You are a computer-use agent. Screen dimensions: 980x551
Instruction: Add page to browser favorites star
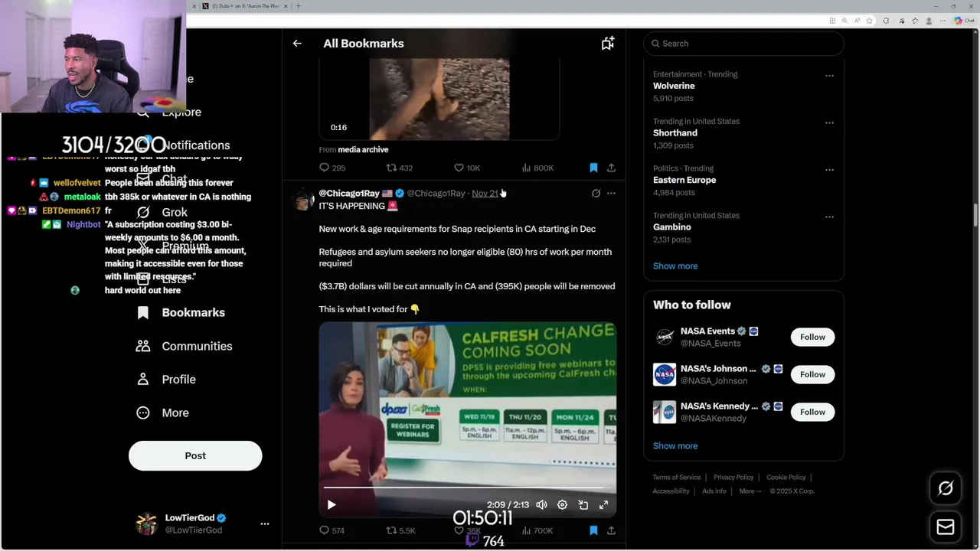point(870,21)
